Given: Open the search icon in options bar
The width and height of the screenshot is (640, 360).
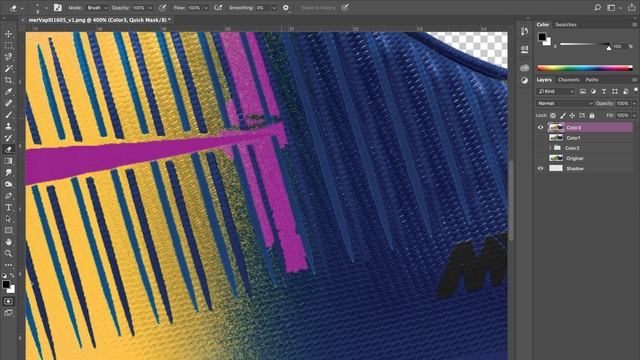Looking at the screenshot, I should (x=597, y=7).
